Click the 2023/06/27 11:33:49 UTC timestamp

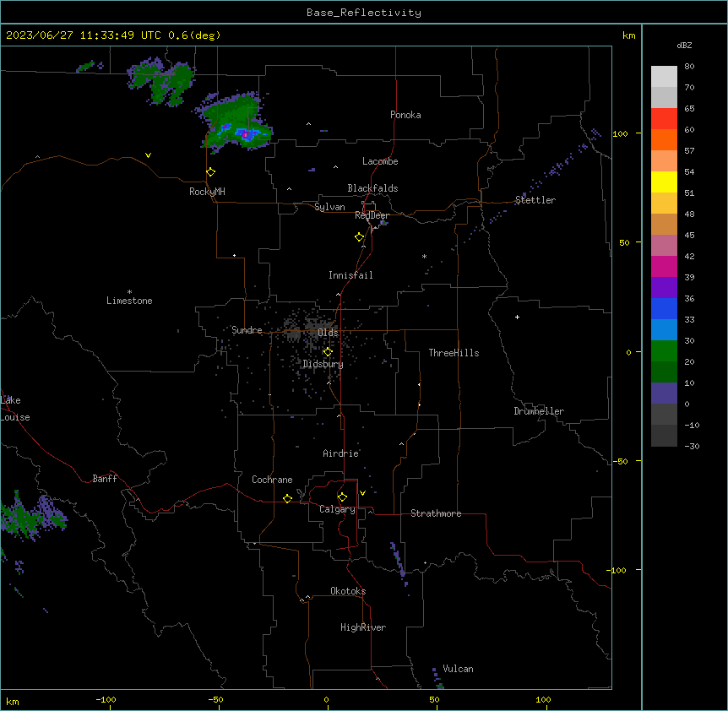[x=83, y=35]
